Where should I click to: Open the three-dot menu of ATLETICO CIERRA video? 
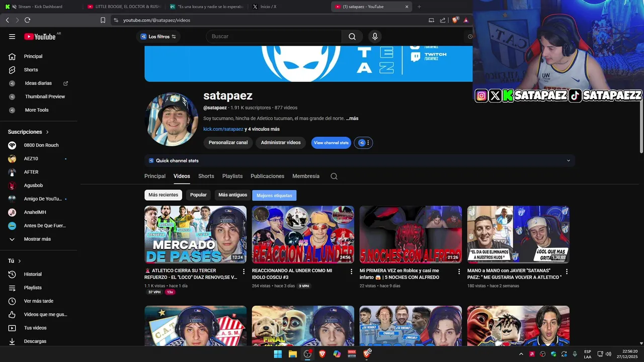tap(244, 271)
